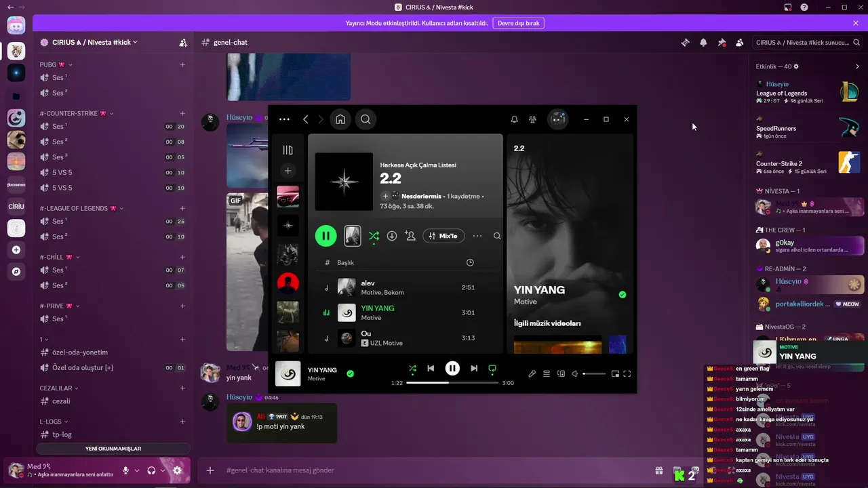Toggle Discord member list icon
This screenshot has width=868, height=488.
point(739,42)
